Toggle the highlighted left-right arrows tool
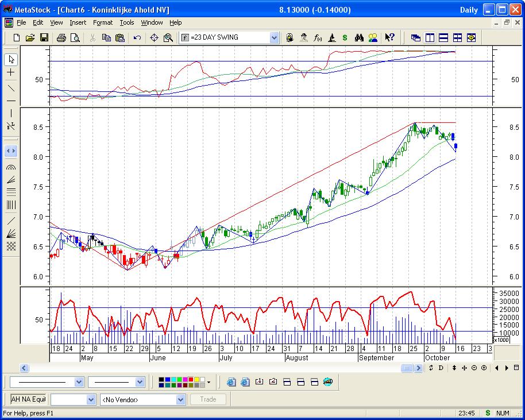 [11, 151]
